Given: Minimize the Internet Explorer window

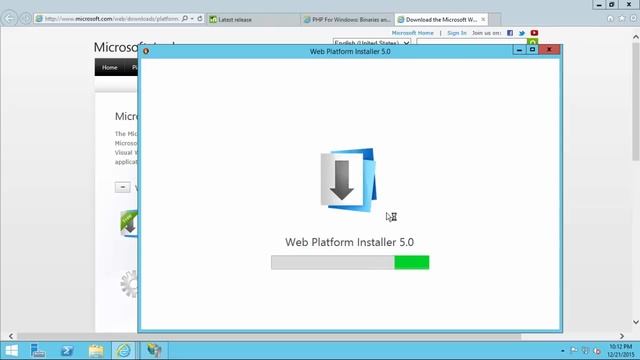Looking at the screenshot, I should pyautogui.click(x=599, y=5).
